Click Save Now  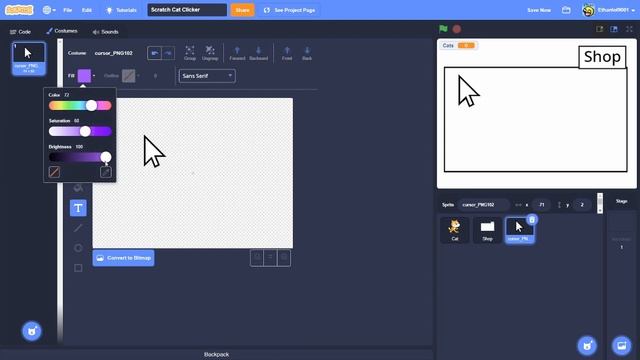coord(539,10)
